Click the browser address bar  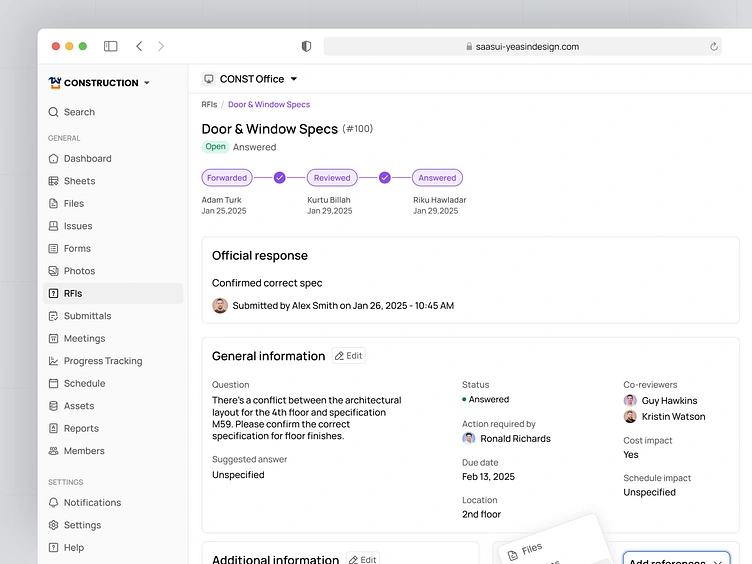pos(523,47)
